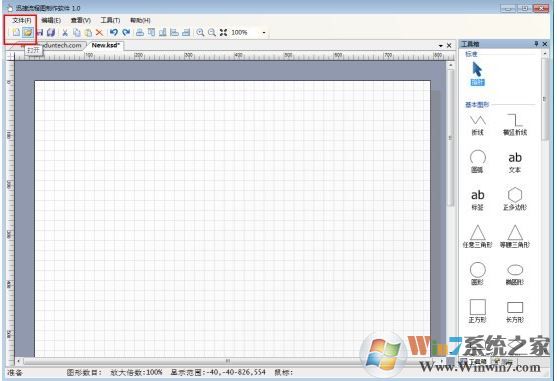Choose the ellipse shape tool
Image resolution: width=557 pixels, height=381 pixels.
point(515,274)
